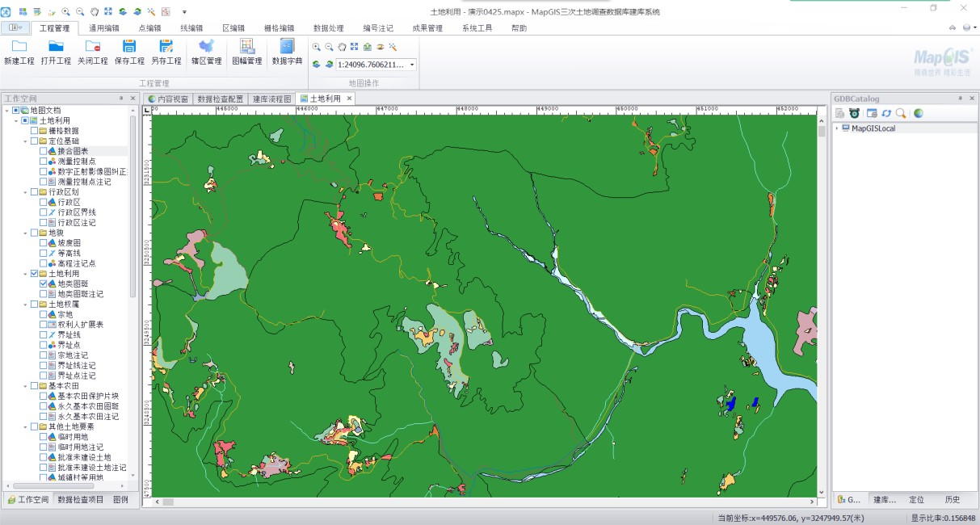This screenshot has width=980, height=525.
Task: Open 数据字典 (data dictionary)
Action: [287, 52]
